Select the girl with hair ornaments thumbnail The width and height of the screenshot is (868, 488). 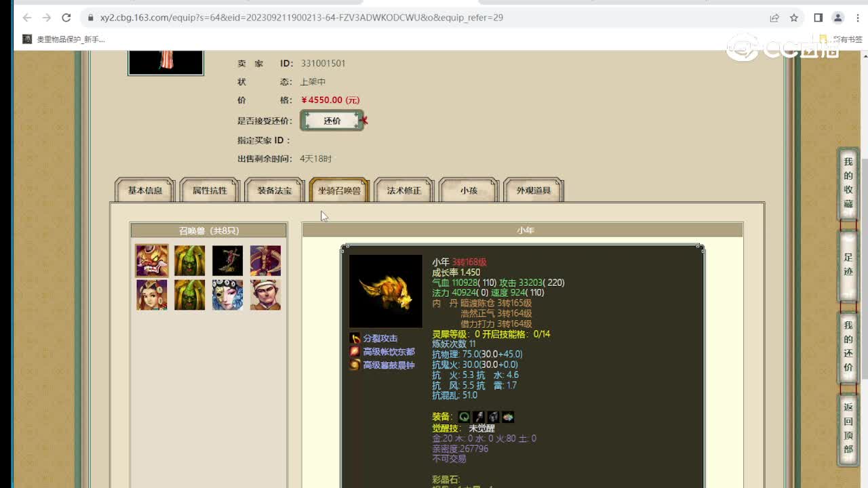pyautogui.click(x=152, y=295)
